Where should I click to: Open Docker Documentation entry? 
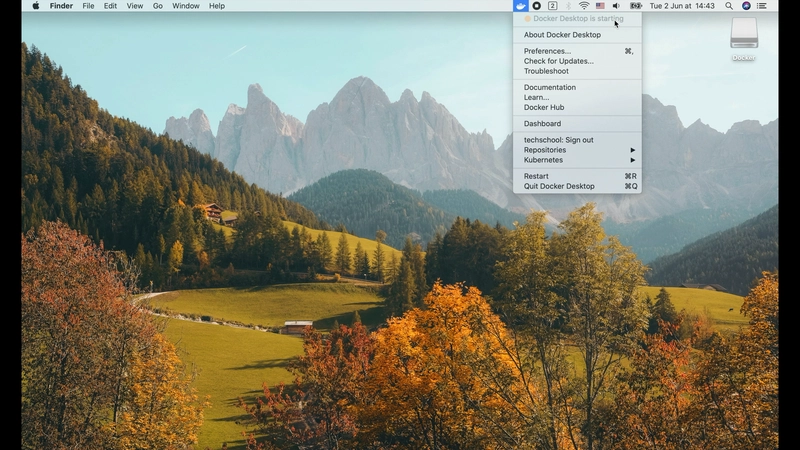(x=577, y=87)
